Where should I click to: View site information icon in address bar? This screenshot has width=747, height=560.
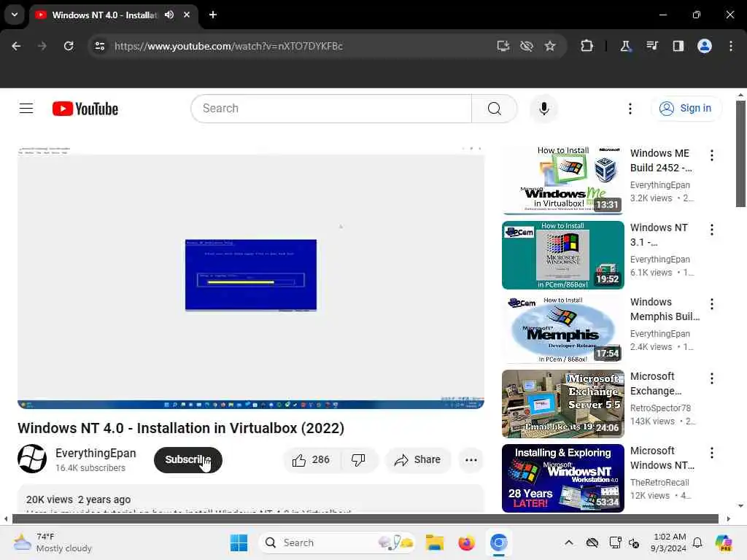99,46
